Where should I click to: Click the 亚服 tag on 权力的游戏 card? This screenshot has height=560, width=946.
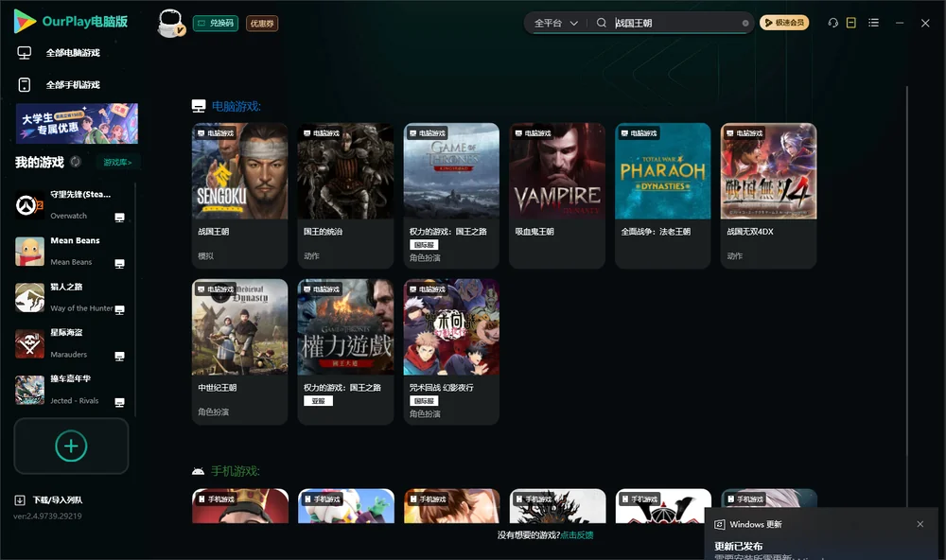click(319, 401)
